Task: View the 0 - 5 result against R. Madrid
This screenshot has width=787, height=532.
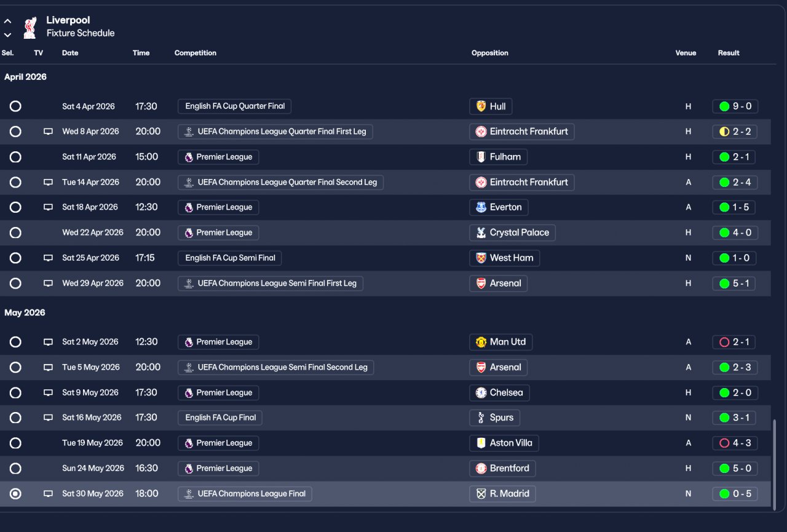Action: pos(735,493)
